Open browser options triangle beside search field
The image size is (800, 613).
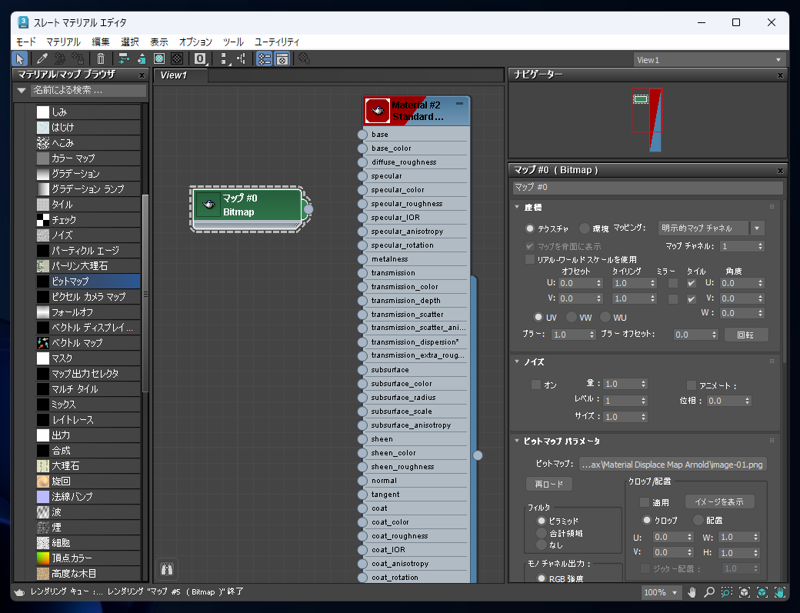(x=21, y=90)
